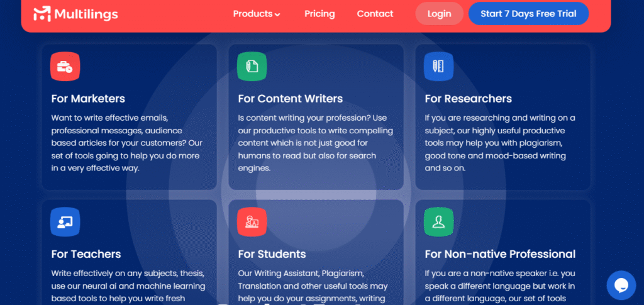This screenshot has height=305, width=644.
Task: Click the blue Researchers pencil-ruler icon
Action: pos(438,66)
